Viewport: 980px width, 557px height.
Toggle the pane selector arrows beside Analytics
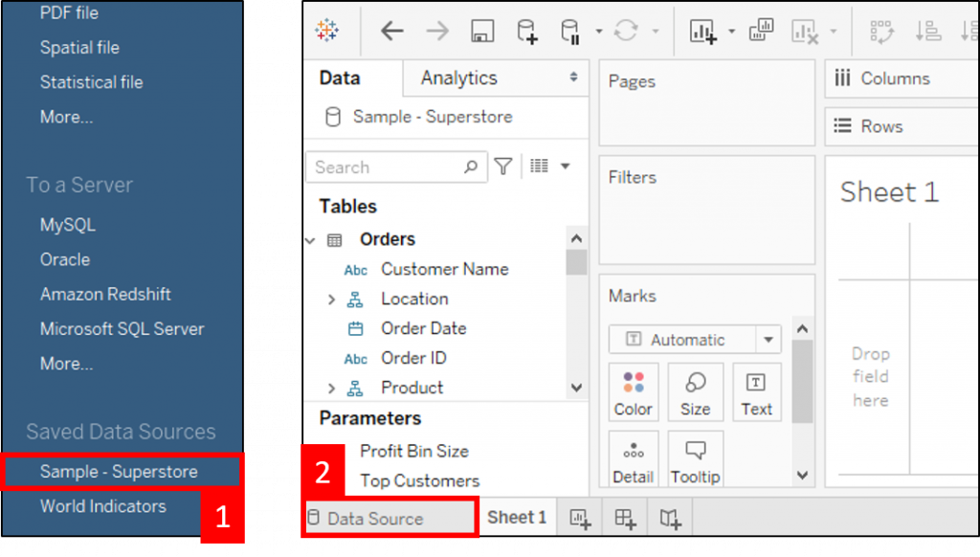[573, 77]
